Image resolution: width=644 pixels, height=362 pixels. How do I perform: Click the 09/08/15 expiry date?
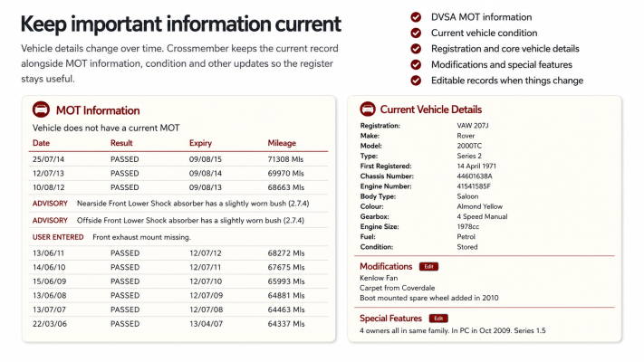point(206,159)
